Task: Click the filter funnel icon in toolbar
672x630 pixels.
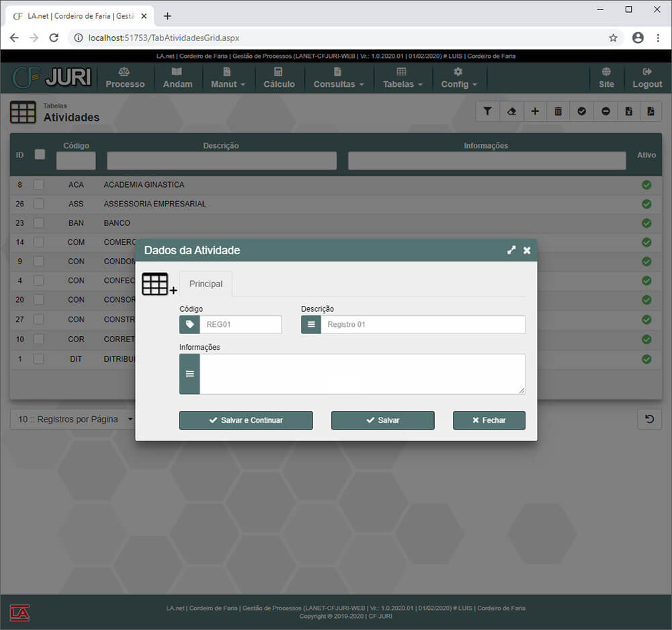Action: click(487, 112)
